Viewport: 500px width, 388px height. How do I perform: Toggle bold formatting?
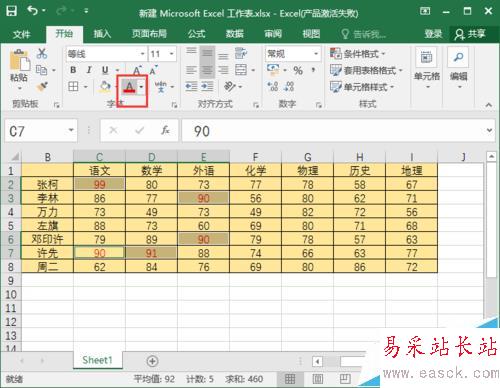point(73,70)
